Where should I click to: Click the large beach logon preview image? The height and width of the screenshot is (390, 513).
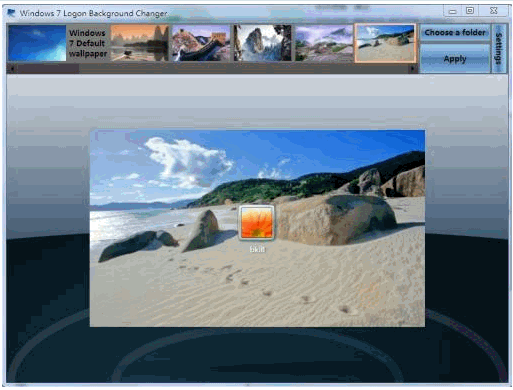tap(257, 228)
